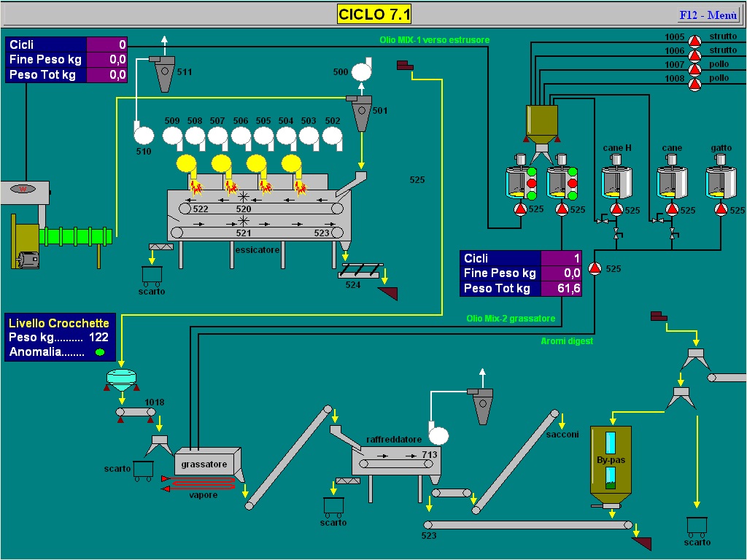This screenshot has height=560, width=747.
Task: Click the Fine Peso kg value near mixers
Action: point(561,273)
